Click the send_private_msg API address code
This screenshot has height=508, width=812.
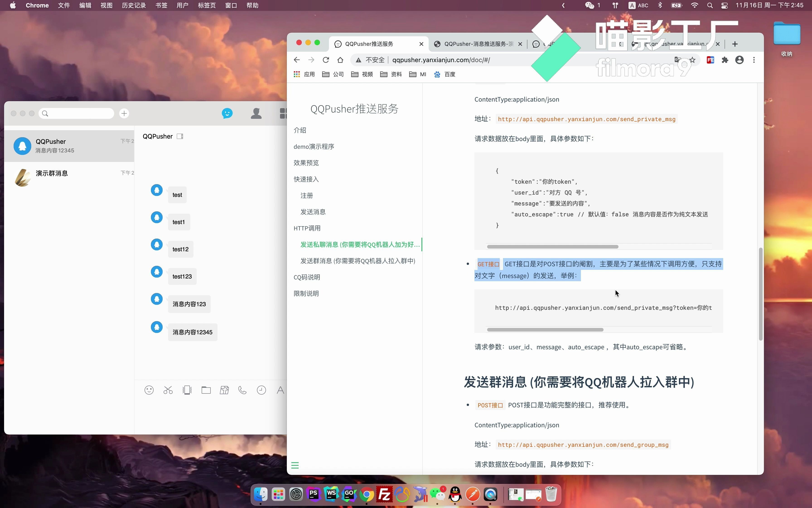coord(586,119)
